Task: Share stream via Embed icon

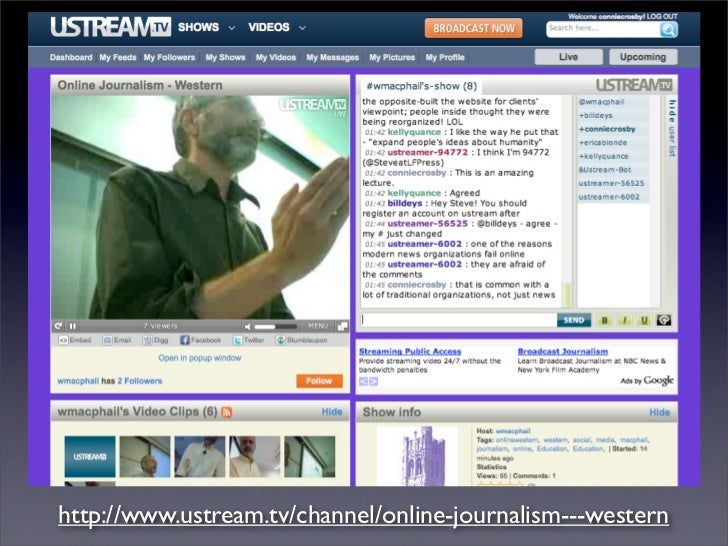Action: click(x=74, y=340)
